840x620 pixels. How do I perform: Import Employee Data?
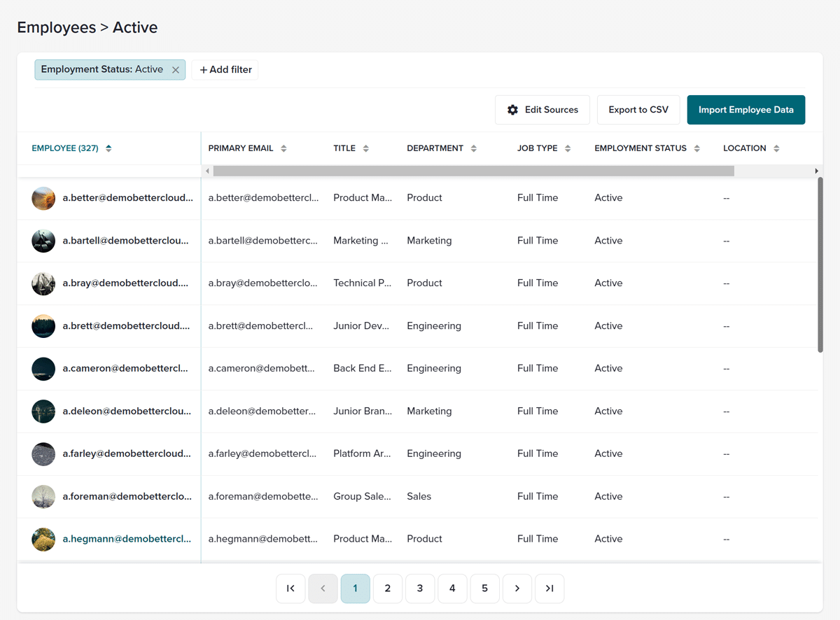[746, 110]
